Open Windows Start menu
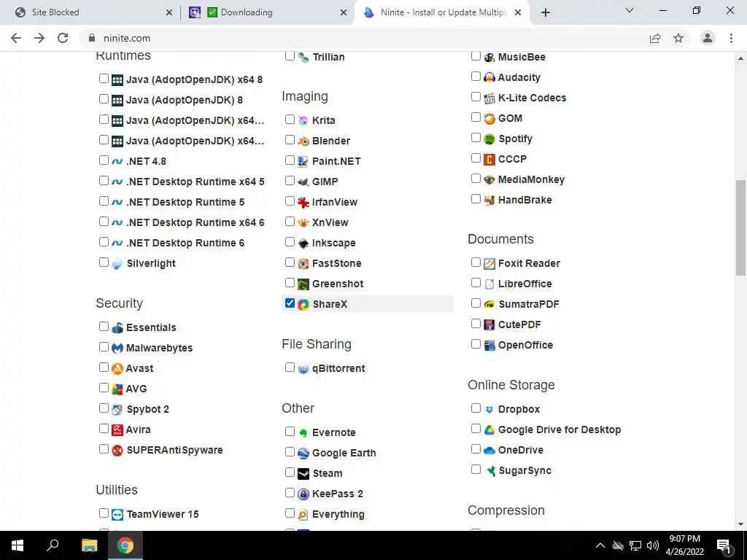This screenshot has width=747, height=560. click(x=18, y=545)
